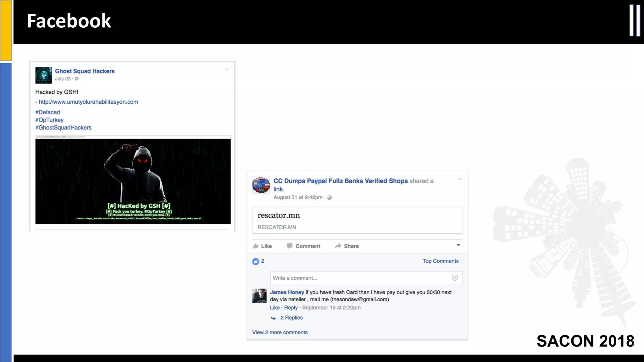
Task: Open the hooded hacker defacement image
Action: (133, 181)
